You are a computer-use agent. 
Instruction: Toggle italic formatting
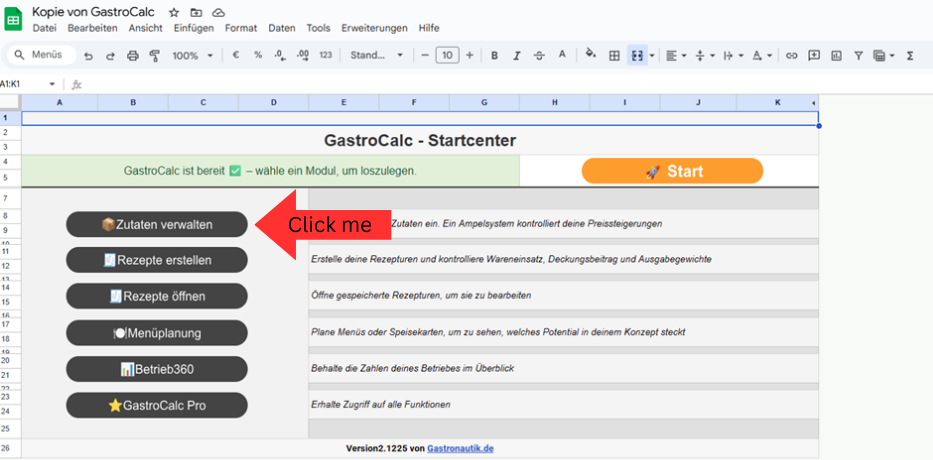tap(516, 55)
